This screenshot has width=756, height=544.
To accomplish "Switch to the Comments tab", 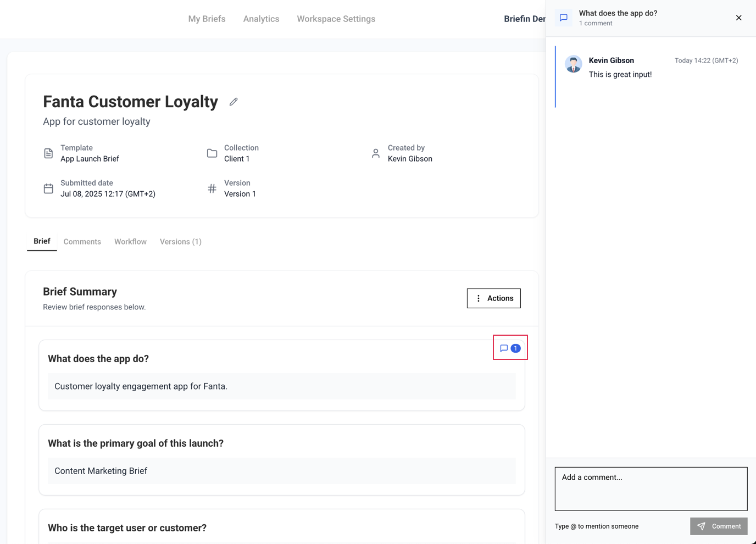I will pos(82,242).
